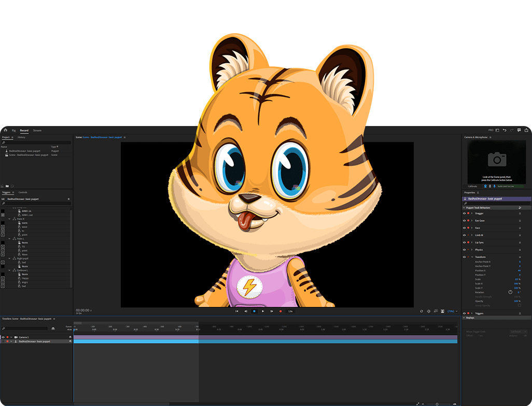
Task: Click the Calibrate button
Action: 472,186
